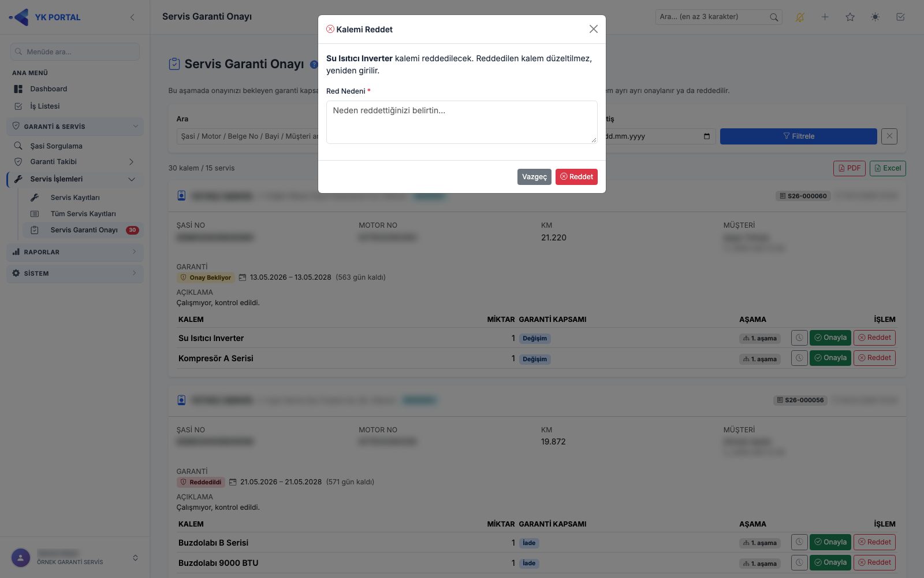The image size is (924, 578).
Task: Toggle light/dark theme sun icon
Action: 875,17
